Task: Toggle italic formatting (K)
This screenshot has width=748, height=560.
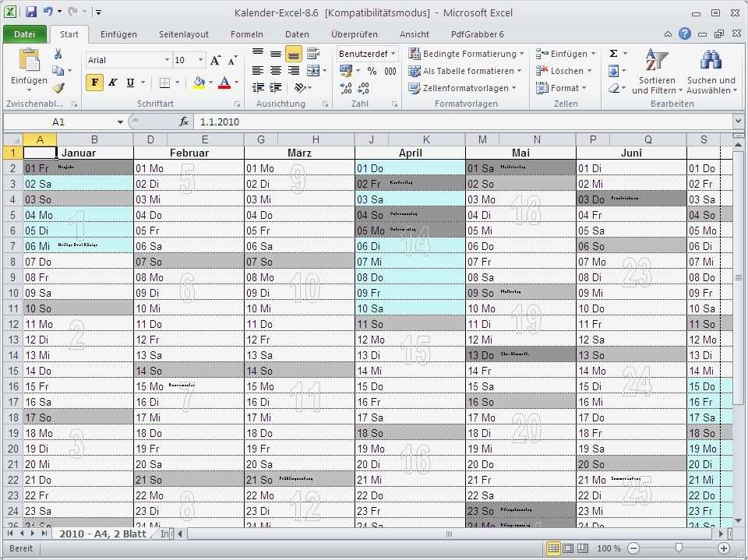Action: tap(112, 82)
